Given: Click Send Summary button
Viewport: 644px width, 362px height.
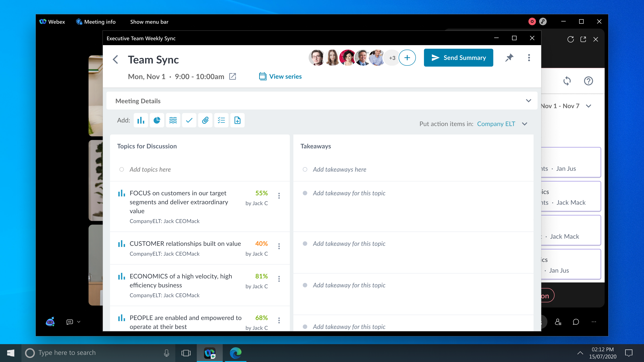Looking at the screenshot, I should point(458,58).
